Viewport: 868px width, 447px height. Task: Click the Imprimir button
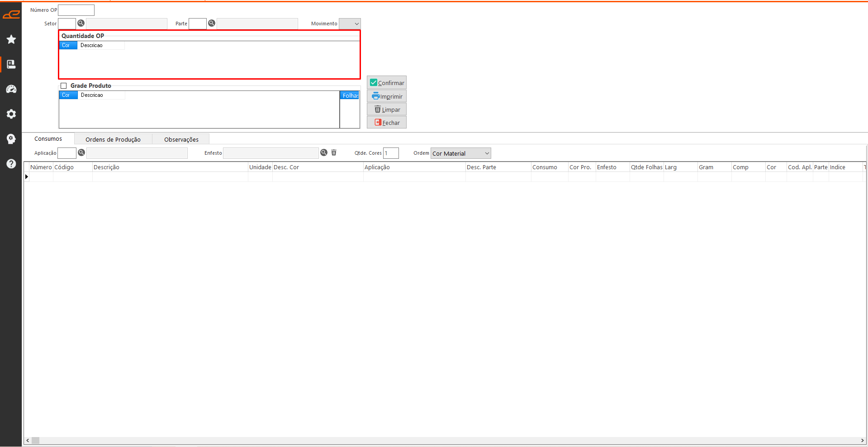coord(387,96)
